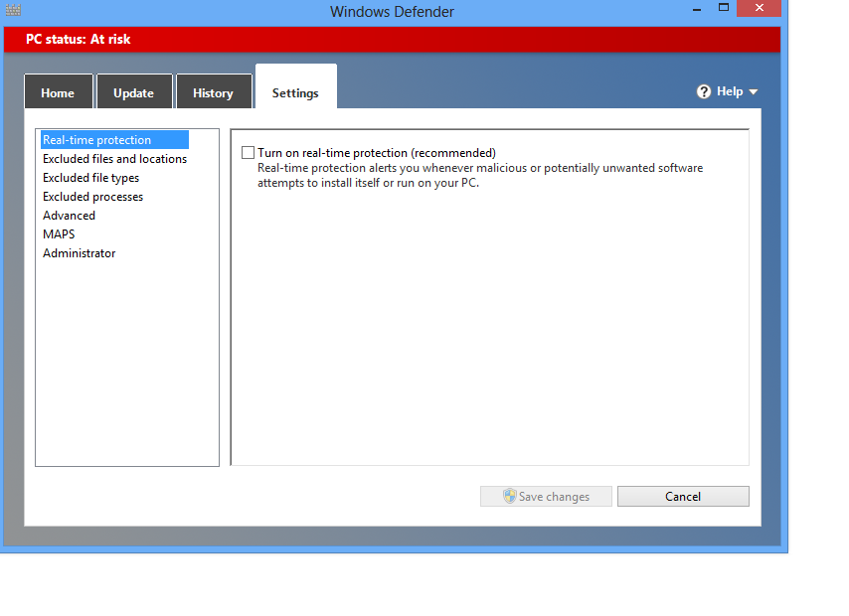This screenshot has height=616, width=849.
Task: Select Excluded processes option
Action: coord(93,197)
